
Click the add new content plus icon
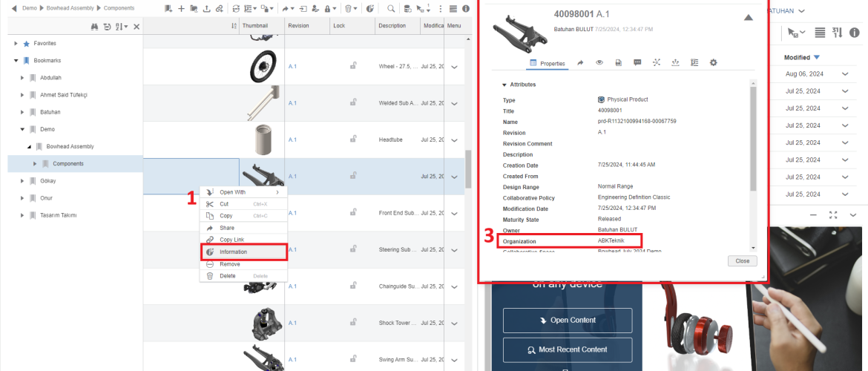pyautogui.click(x=181, y=8)
